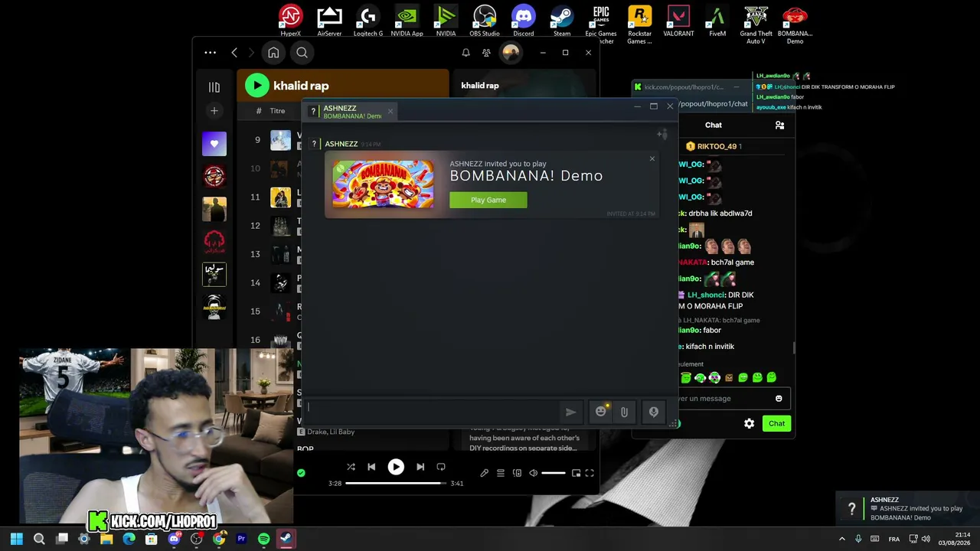
Task: Mute Spotify with the speaker icon
Action: click(534, 473)
